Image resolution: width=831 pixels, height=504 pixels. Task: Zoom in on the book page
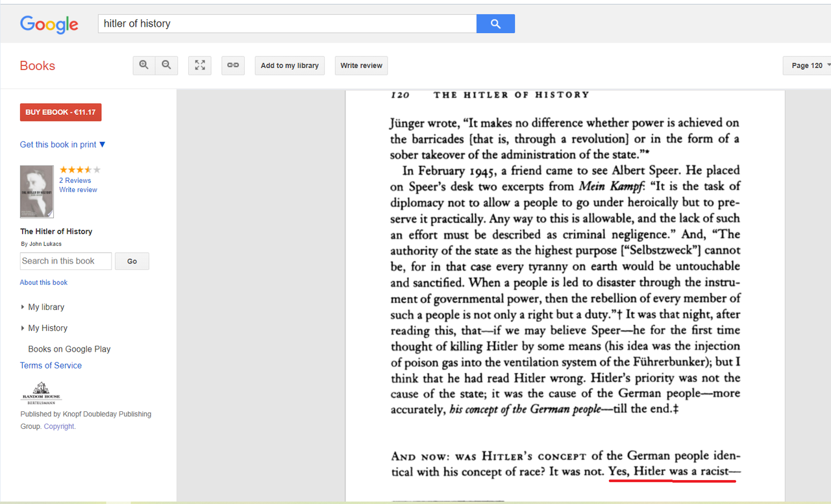(x=144, y=66)
